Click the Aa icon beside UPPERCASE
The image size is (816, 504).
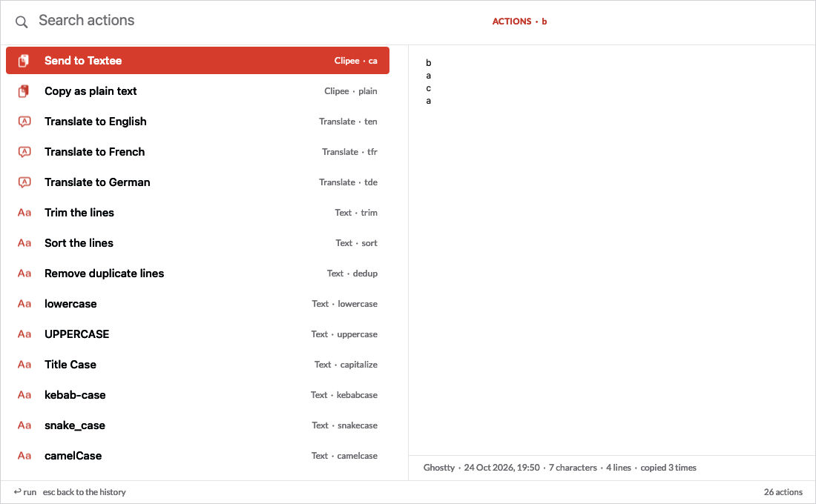click(x=24, y=334)
